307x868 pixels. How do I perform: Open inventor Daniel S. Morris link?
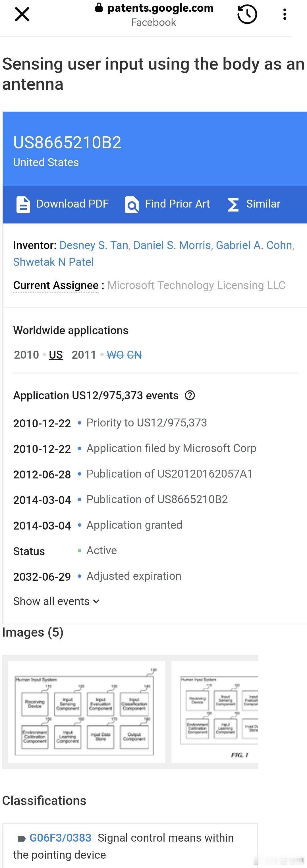point(172,245)
